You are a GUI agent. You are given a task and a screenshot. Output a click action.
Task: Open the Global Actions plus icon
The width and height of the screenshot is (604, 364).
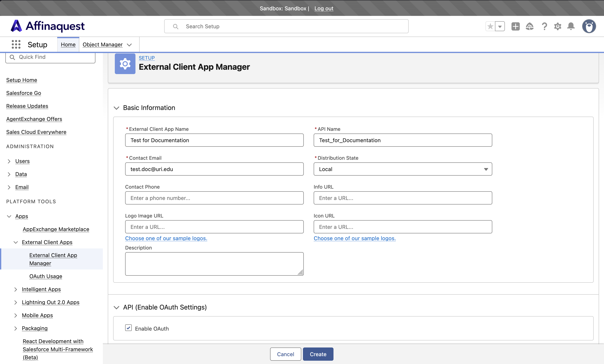click(515, 26)
